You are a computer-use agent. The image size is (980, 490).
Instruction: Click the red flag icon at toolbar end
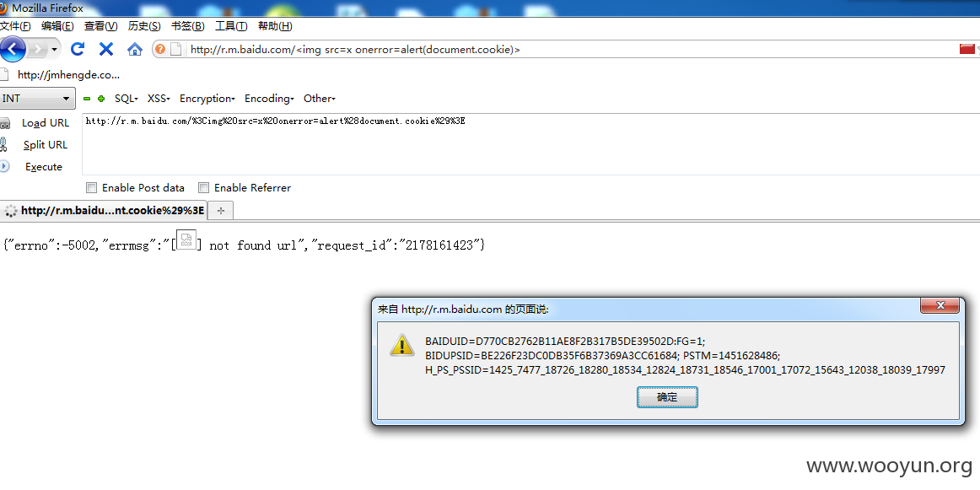pos(967,49)
